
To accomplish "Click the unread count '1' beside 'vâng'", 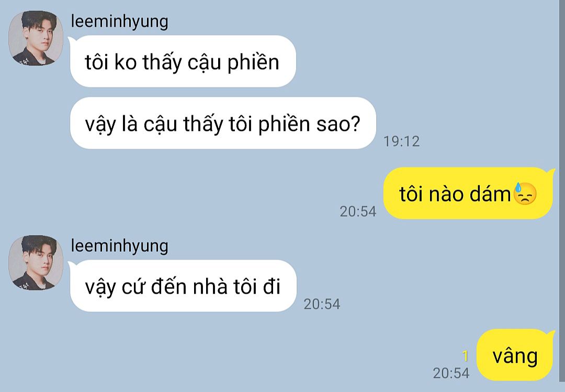I will point(465,356).
